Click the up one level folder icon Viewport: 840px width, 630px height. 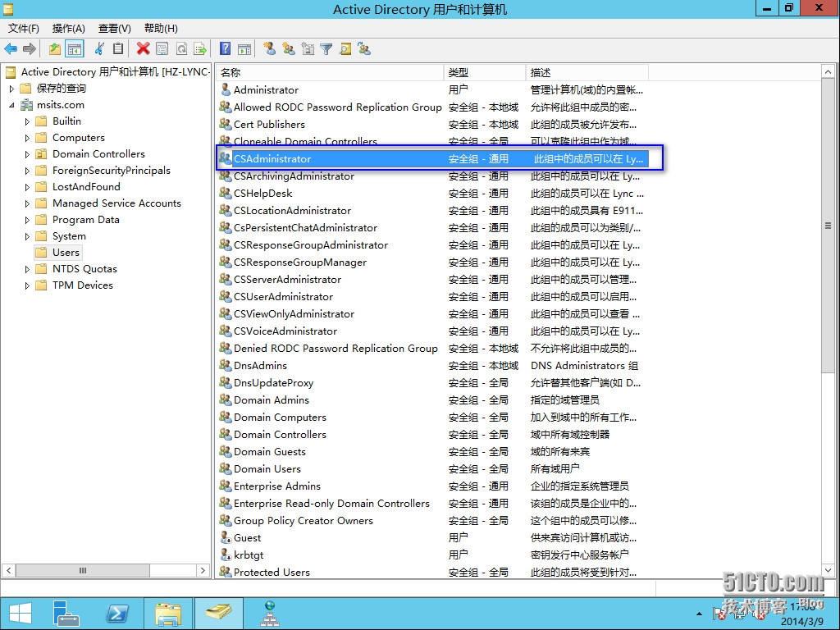[x=55, y=49]
